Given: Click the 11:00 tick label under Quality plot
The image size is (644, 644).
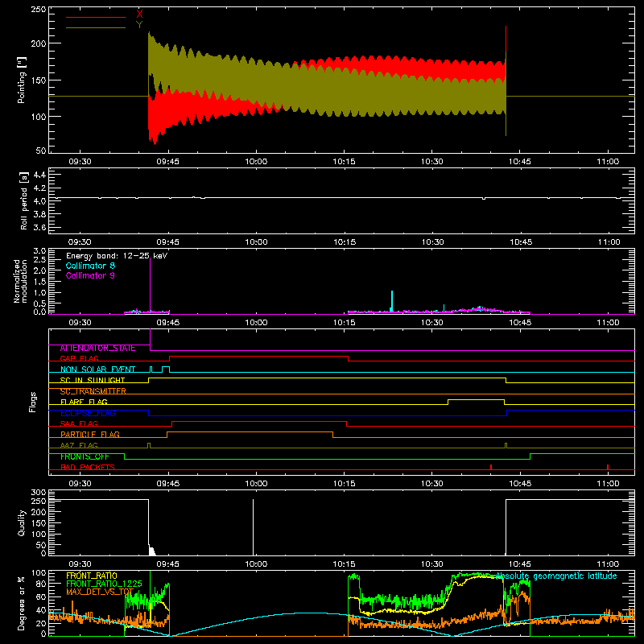Looking at the screenshot, I should coord(608,564).
